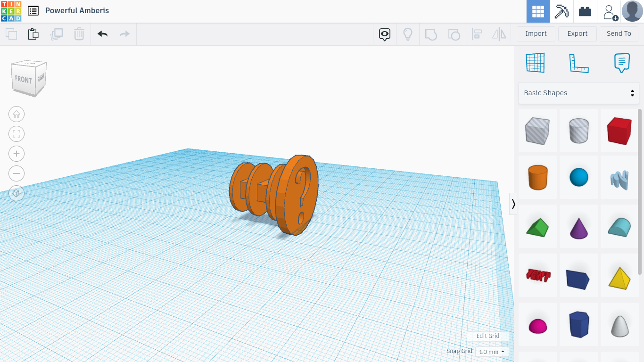Screen dimensions: 644x362
Task: Open the Basic Shapes category dropdown
Action: coord(579,93)
